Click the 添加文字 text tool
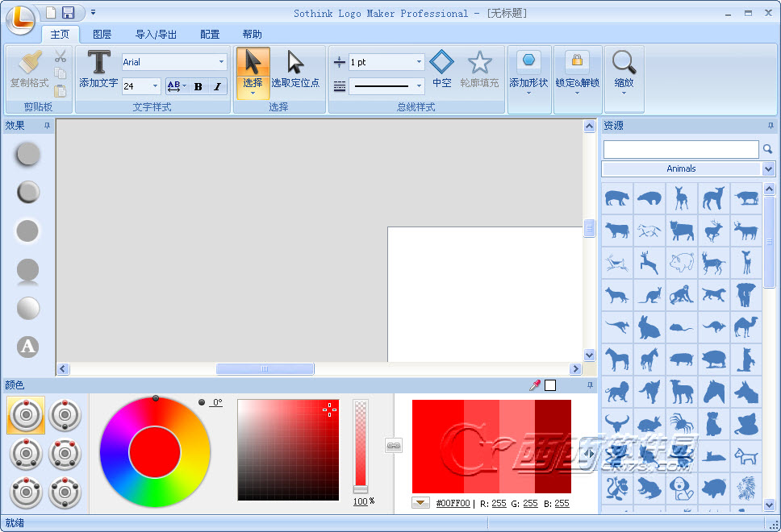 coord(98,69)
